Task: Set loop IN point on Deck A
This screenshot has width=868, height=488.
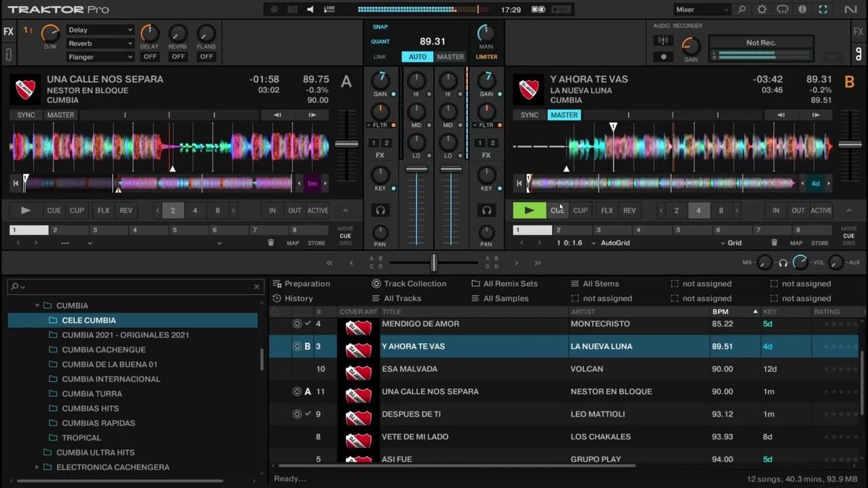Action: click(272, 211)
